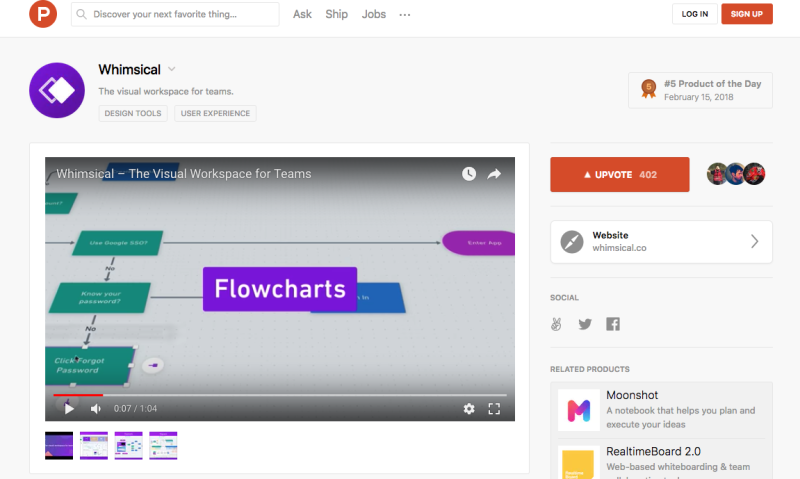Click the SIGN UP button
Viewport: 800px width, 479px height.
[x=746, y=14]
